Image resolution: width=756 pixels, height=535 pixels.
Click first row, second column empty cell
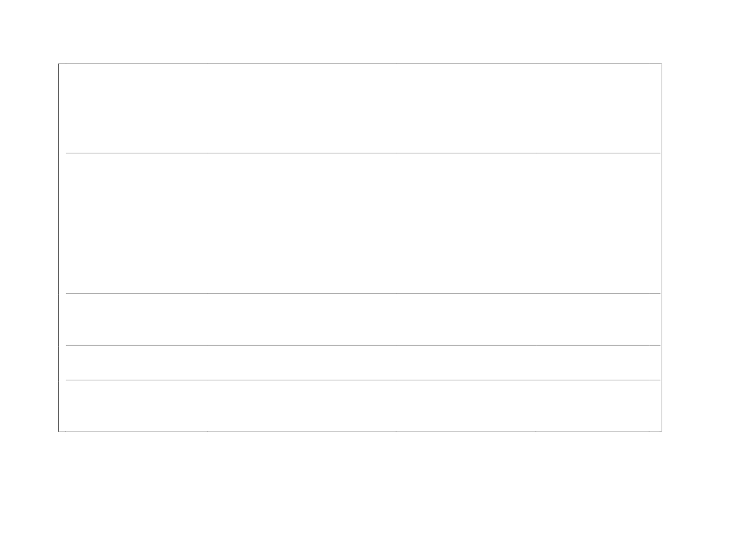301,109
